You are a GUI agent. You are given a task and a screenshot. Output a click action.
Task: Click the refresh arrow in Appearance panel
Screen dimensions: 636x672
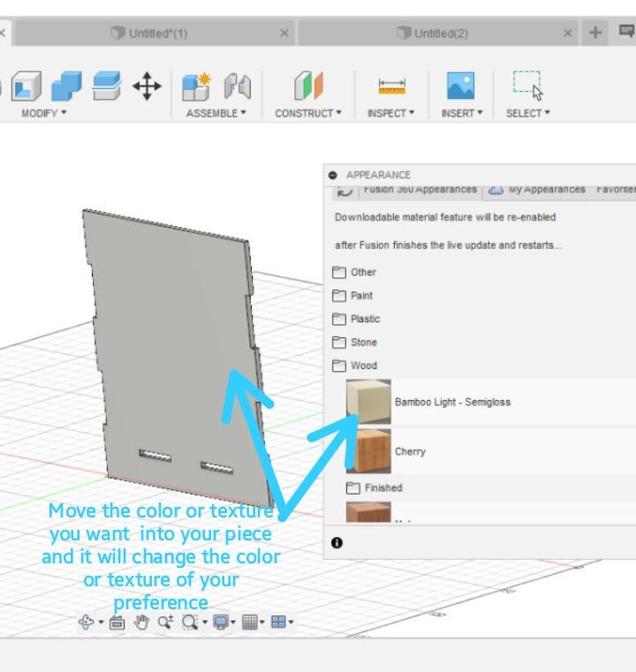(344, 192)
